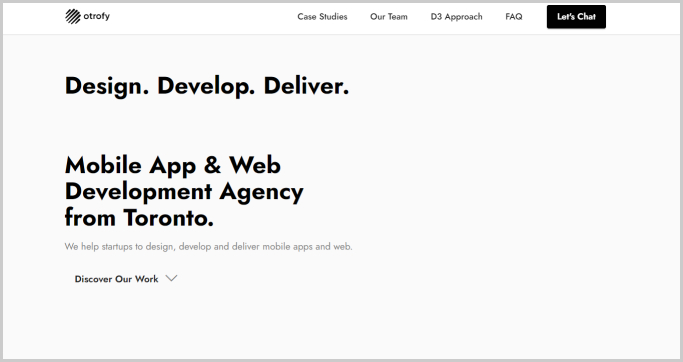Click the otrofy brand name text
683x362 pixels.
97,16
